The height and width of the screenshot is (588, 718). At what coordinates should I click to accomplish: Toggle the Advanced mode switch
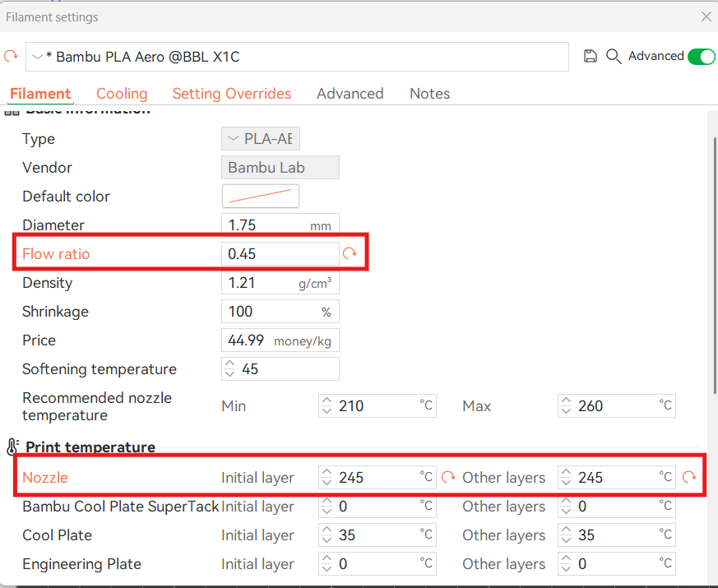701,56
